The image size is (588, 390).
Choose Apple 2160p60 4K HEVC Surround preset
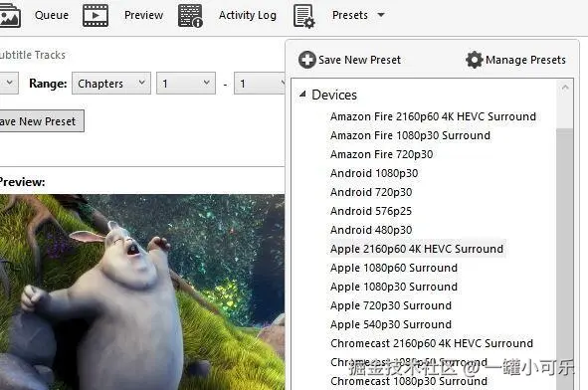pyautogui.click(x=417, y=249)
